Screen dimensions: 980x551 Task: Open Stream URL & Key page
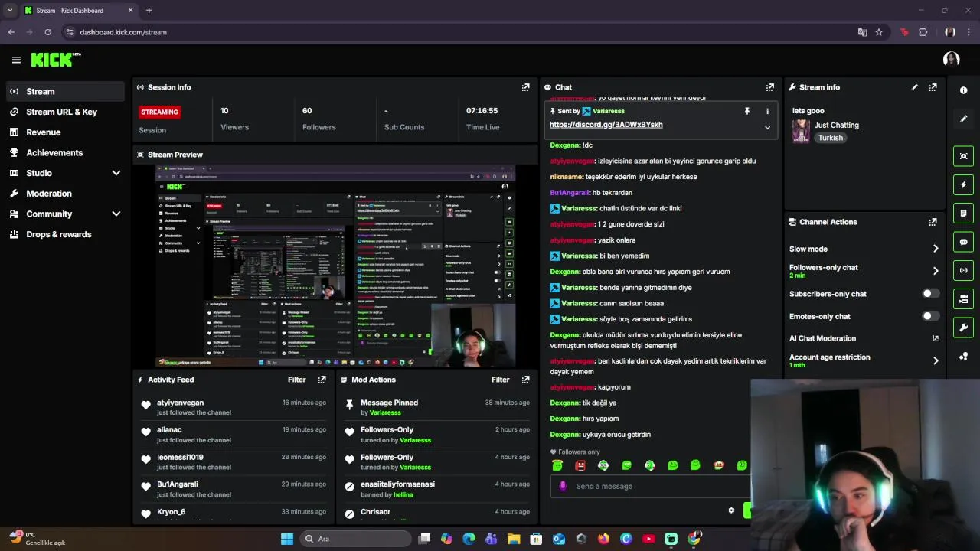click(64, 112)
